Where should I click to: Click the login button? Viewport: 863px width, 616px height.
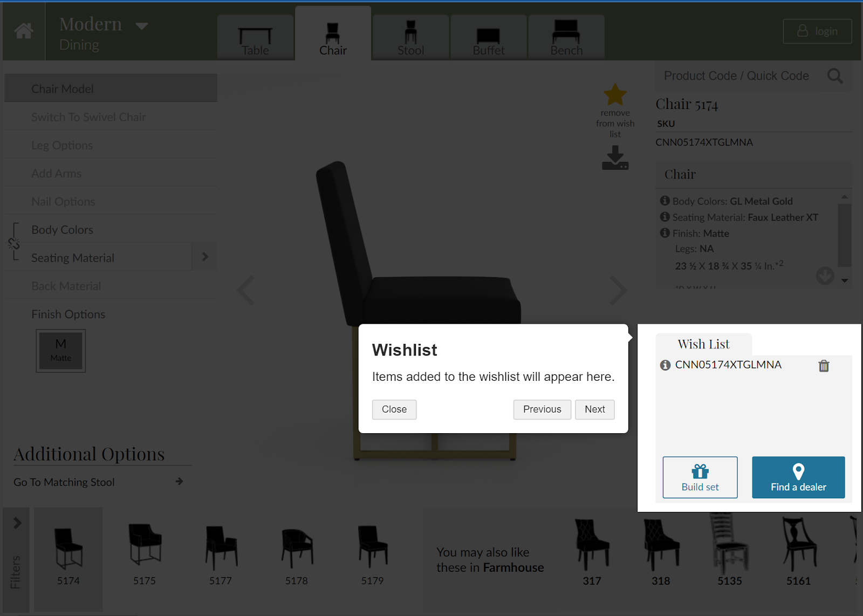817,31
